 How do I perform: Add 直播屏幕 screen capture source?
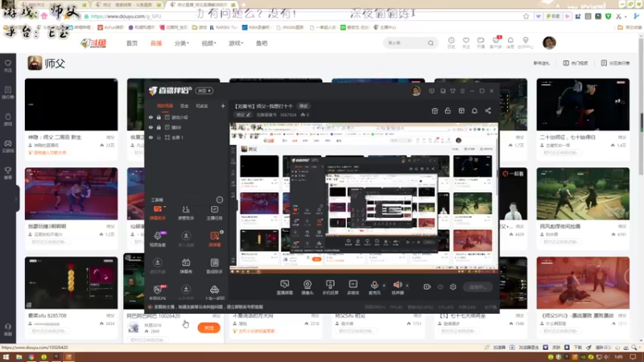(x=284, y=287)
